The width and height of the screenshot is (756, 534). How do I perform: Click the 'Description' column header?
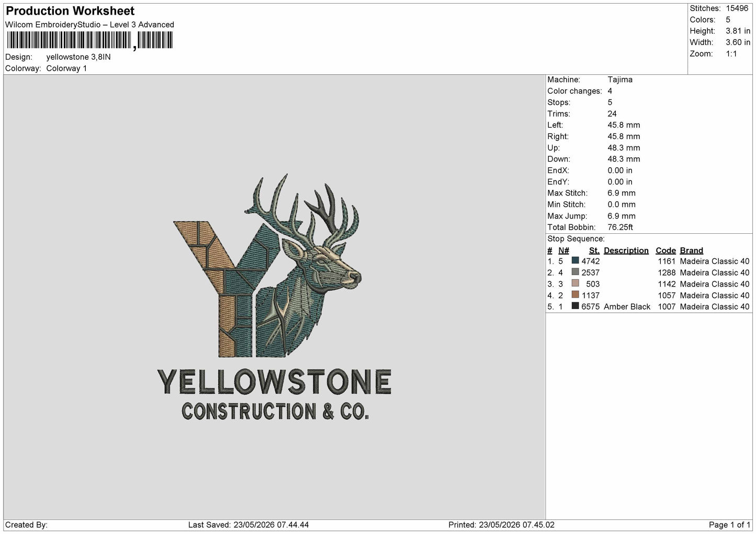[x=626, y=251]
